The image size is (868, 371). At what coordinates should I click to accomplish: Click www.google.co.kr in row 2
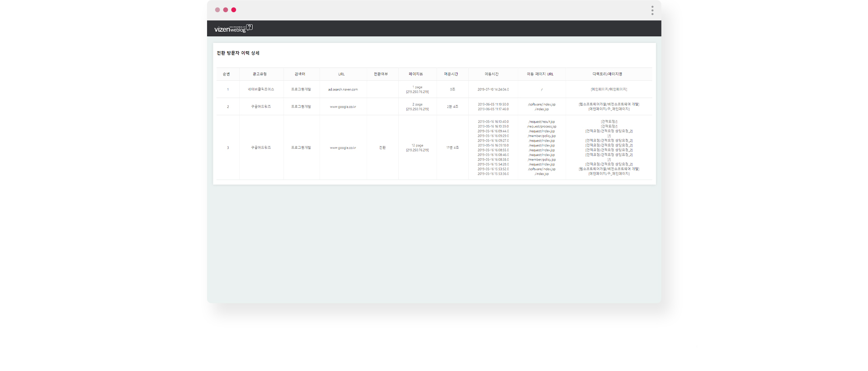pyautogui.click(x=343, y=107)
